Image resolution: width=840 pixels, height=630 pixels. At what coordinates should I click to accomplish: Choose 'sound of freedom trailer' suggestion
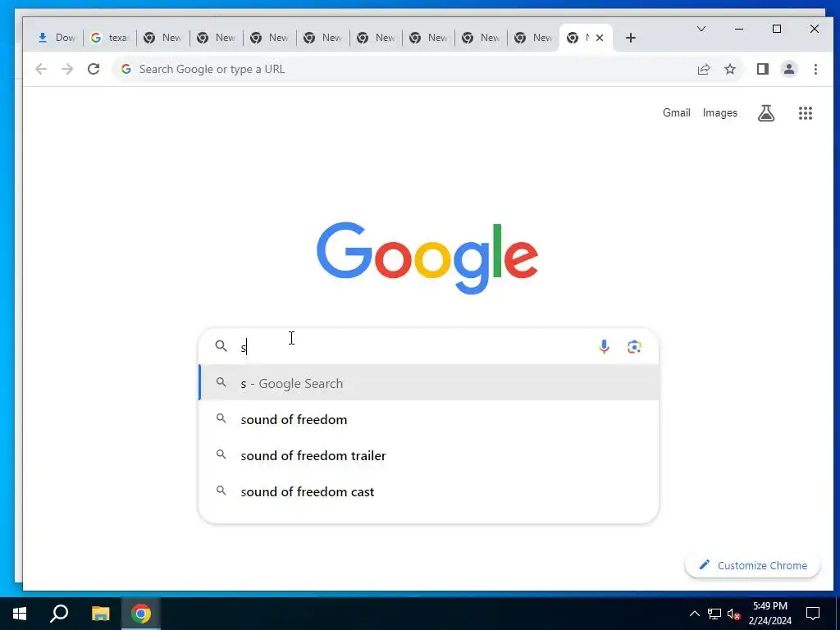coord(428,455)
